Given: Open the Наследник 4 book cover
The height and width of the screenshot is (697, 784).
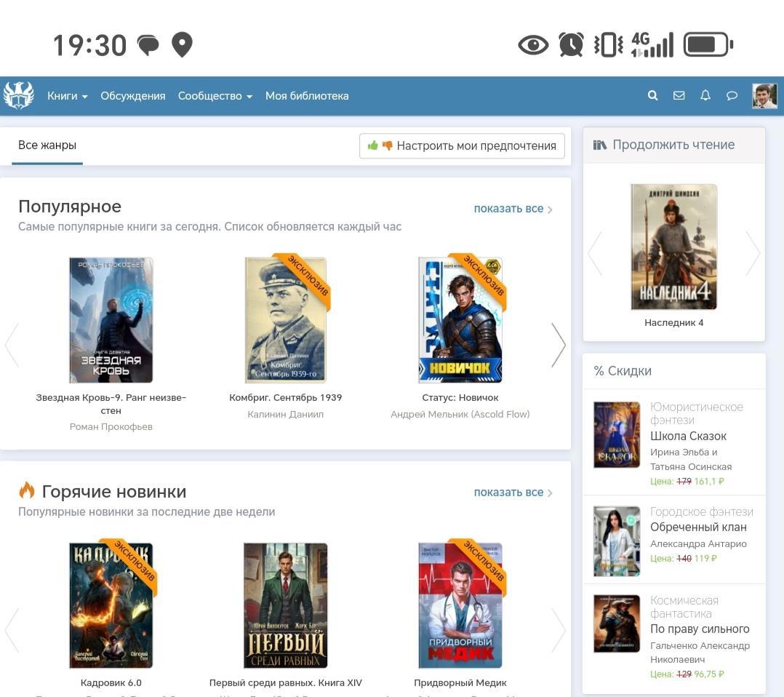Looking at the screenshot, I should [x=673, y=247].
